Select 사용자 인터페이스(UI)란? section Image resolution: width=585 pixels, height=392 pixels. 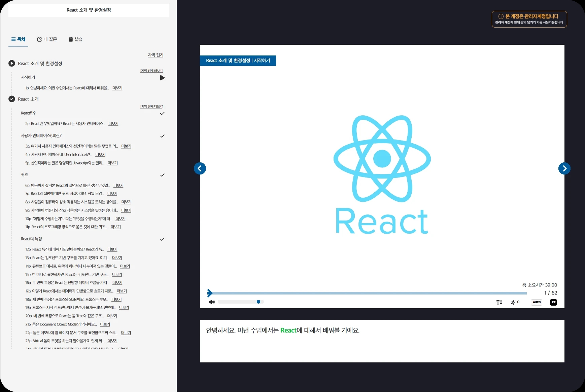coord(41,135)
